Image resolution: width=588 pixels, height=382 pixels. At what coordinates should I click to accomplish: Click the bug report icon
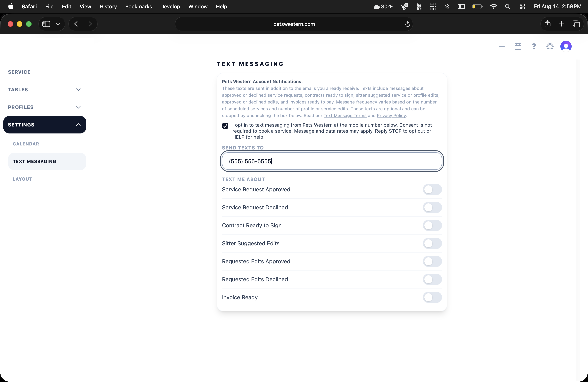tap(550, 46)
